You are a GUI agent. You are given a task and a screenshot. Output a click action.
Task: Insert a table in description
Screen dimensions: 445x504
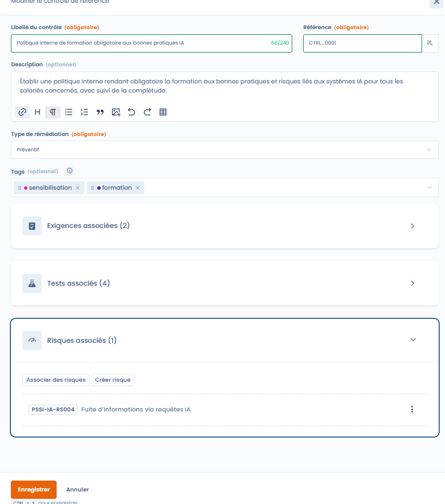click(x=163, y=112)
